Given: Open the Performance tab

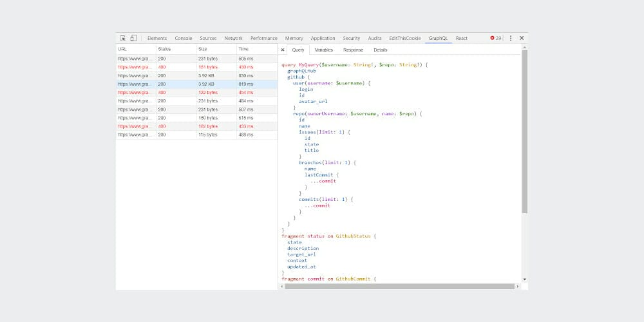Looking at the screenshot, I should click(x=263, y=38).
